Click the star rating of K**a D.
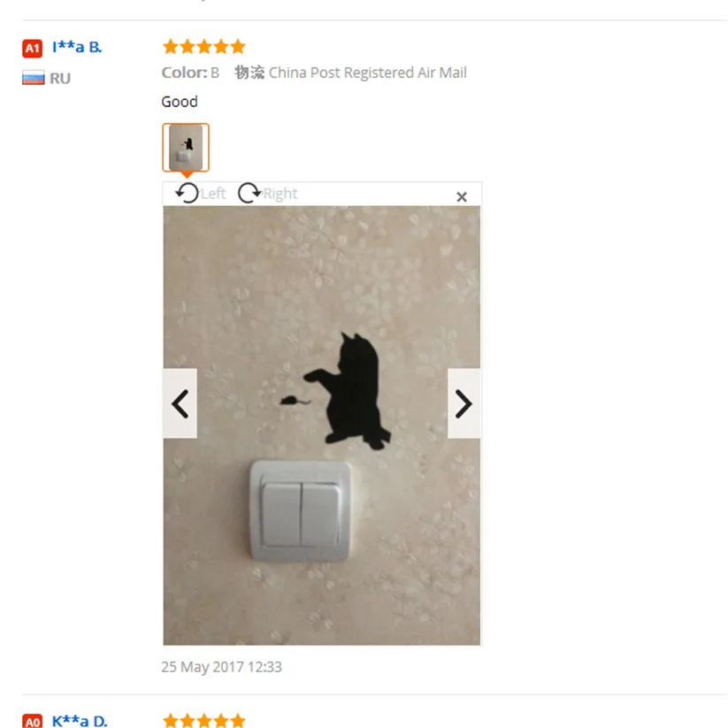Viewport: 728px width, 728px height. tap(203, 720)
